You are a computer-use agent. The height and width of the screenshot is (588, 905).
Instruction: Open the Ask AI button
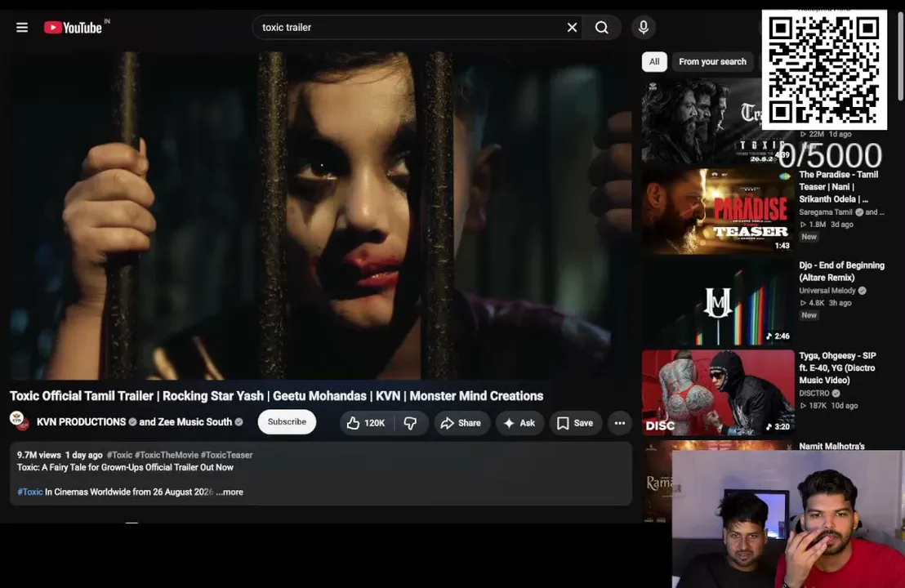click(519, 423)
